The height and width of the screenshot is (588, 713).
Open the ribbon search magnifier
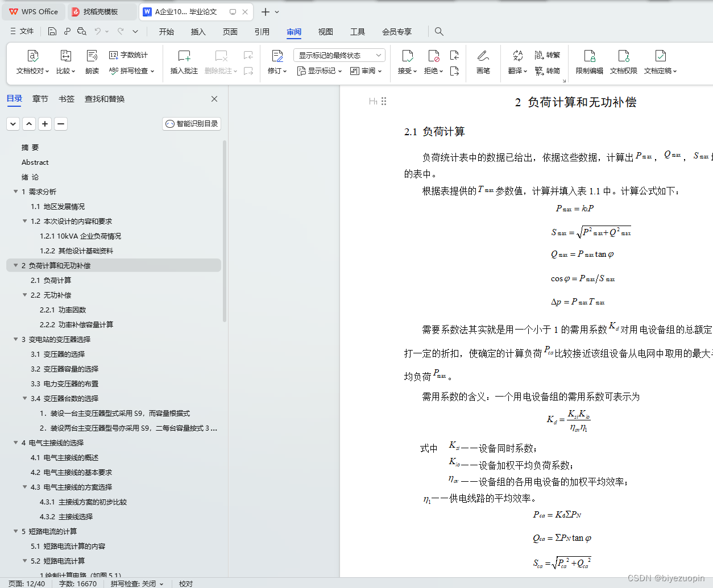click(x=438, y=31)
